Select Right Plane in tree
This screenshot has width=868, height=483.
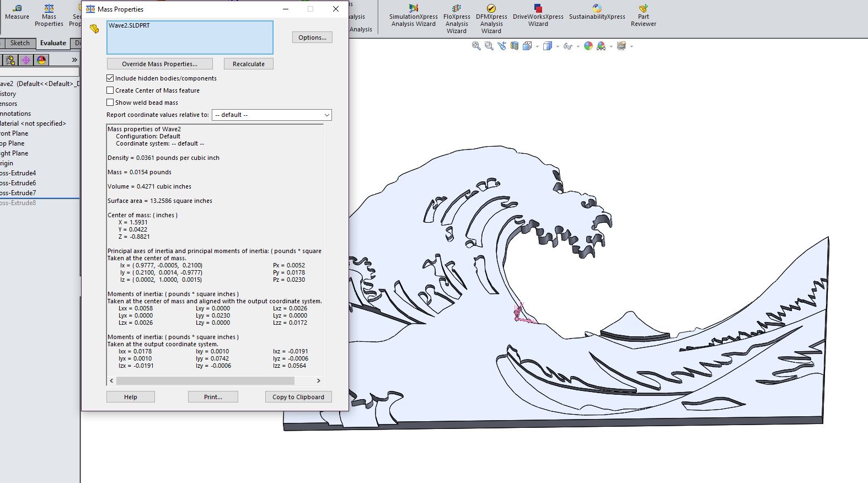pos(14,153)
